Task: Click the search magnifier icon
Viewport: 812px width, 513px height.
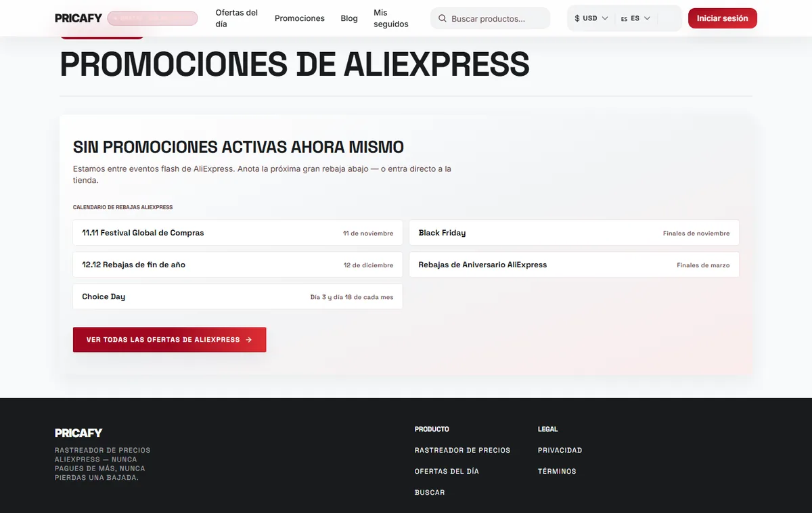Action: [443, 18]
